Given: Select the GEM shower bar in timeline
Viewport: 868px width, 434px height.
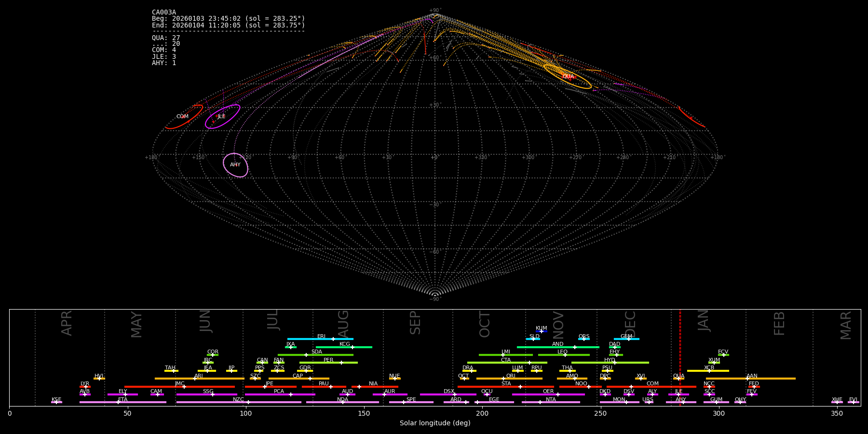Looking at the screenshot, I should point(626,339).
